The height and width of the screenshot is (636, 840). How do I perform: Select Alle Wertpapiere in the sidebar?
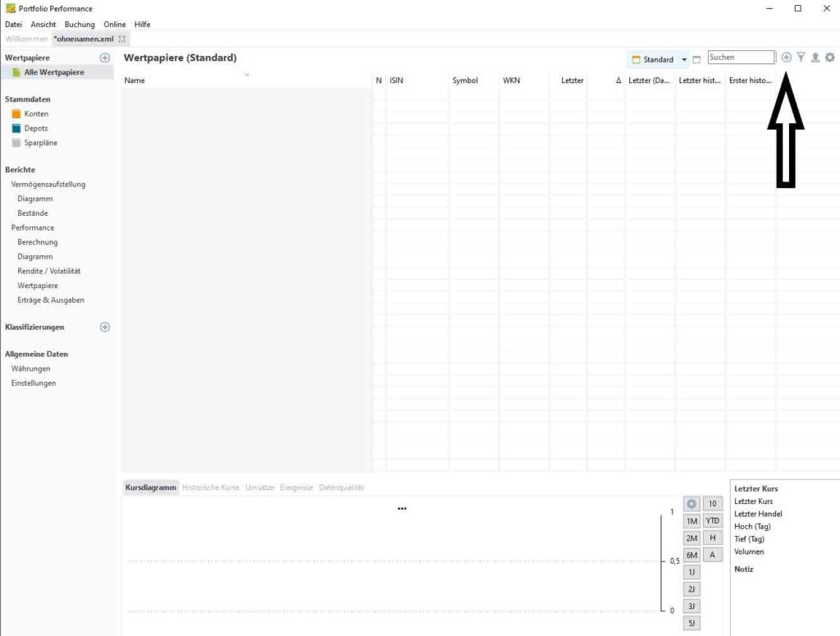click(x=54, y=72)
